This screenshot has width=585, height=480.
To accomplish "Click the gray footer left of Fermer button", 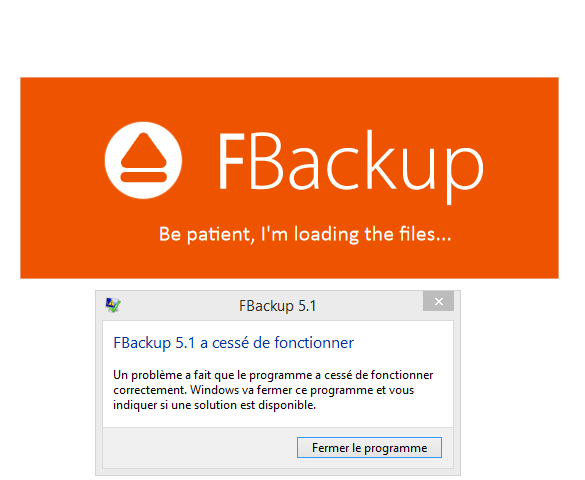I will (200, 448).
